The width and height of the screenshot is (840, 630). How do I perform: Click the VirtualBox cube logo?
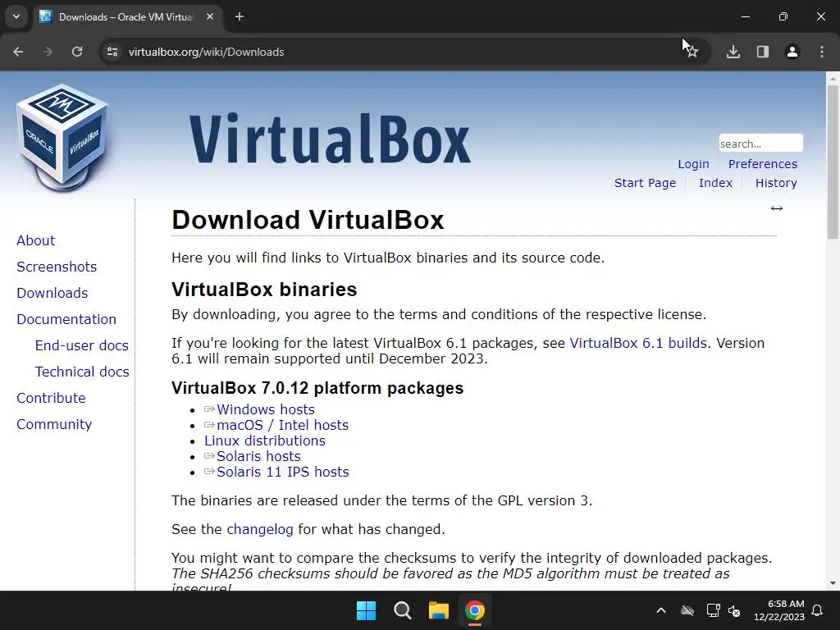[x=62, y=138]
